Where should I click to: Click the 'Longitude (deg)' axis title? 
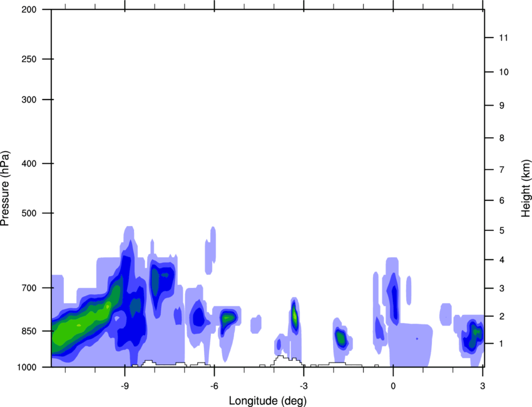268,401
